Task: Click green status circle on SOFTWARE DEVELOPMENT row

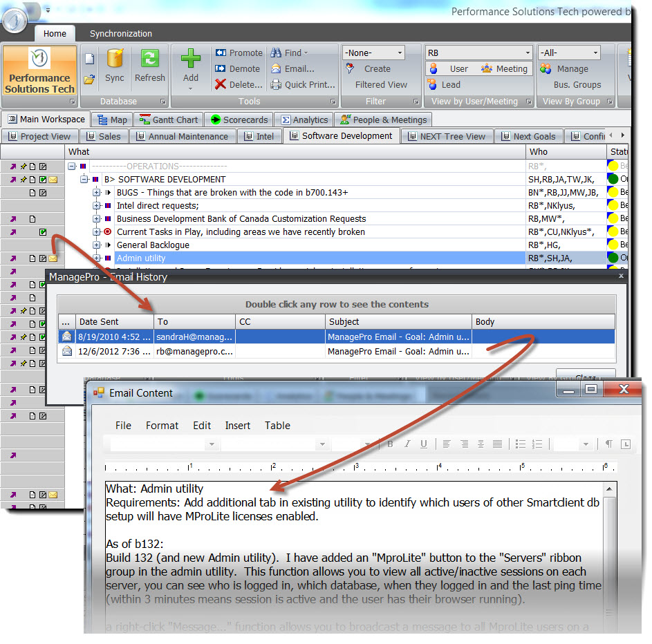Action: tap(613, 180)
